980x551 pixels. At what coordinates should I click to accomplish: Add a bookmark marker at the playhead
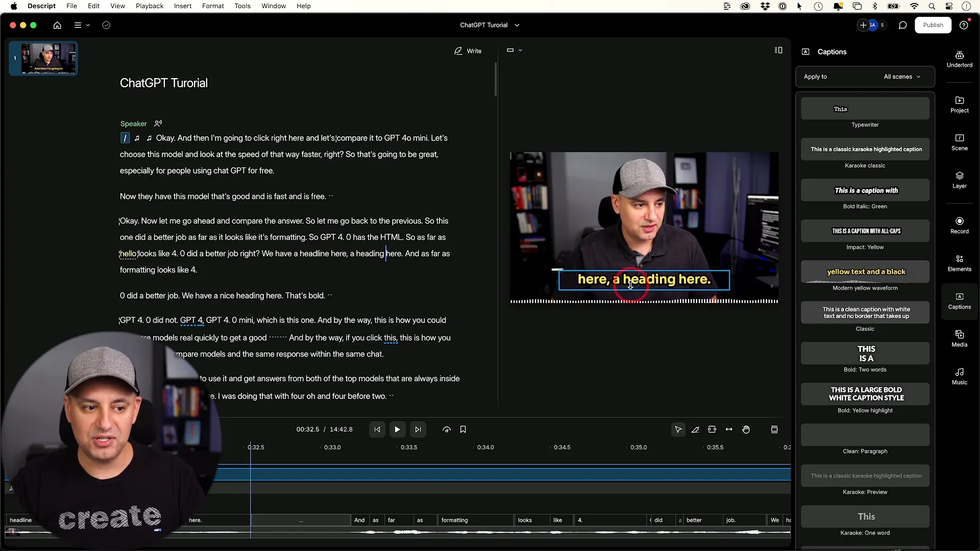pyautogui.click(x=463, y=430)
